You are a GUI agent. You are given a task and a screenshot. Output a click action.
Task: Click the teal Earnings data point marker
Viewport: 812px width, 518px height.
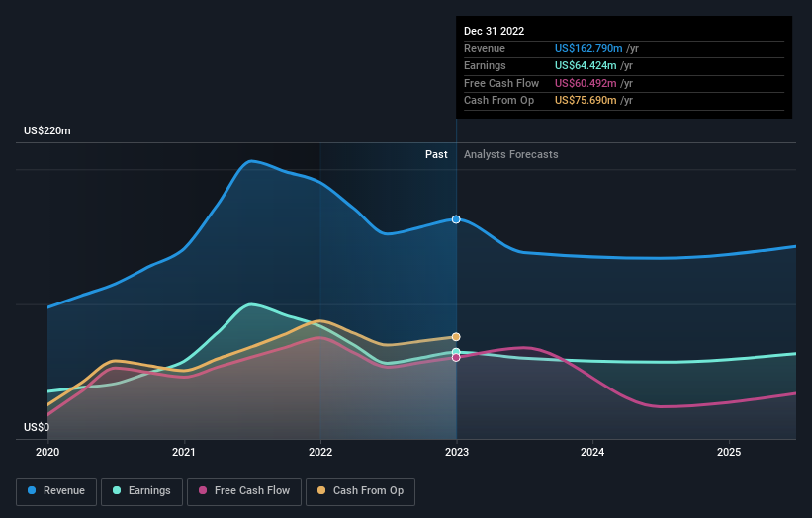tap(456, 352)
